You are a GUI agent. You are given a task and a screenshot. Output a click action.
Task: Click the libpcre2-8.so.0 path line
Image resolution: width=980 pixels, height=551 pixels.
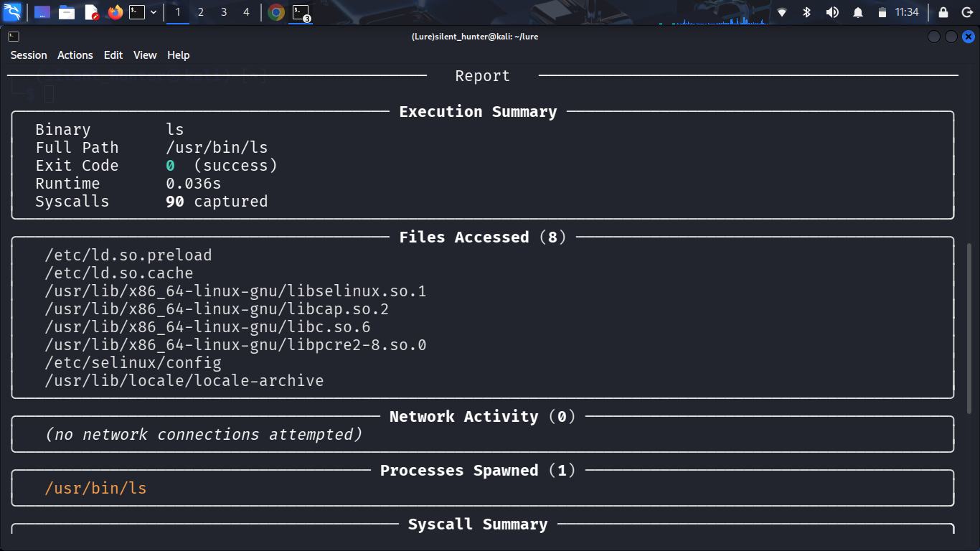coord(235,345)
